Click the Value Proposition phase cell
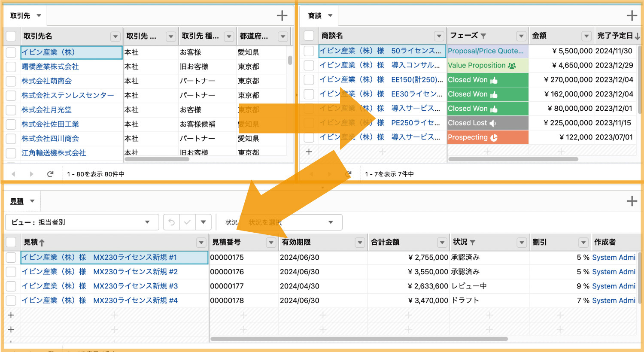The image size is (644, 352). point(488,65)
